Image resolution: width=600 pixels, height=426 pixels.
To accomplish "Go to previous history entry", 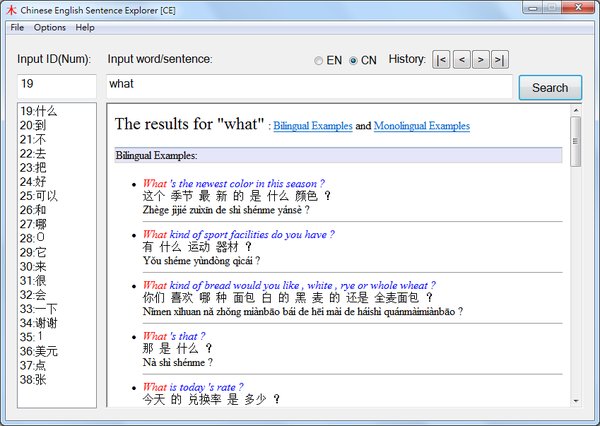I will tap(460, 60).
